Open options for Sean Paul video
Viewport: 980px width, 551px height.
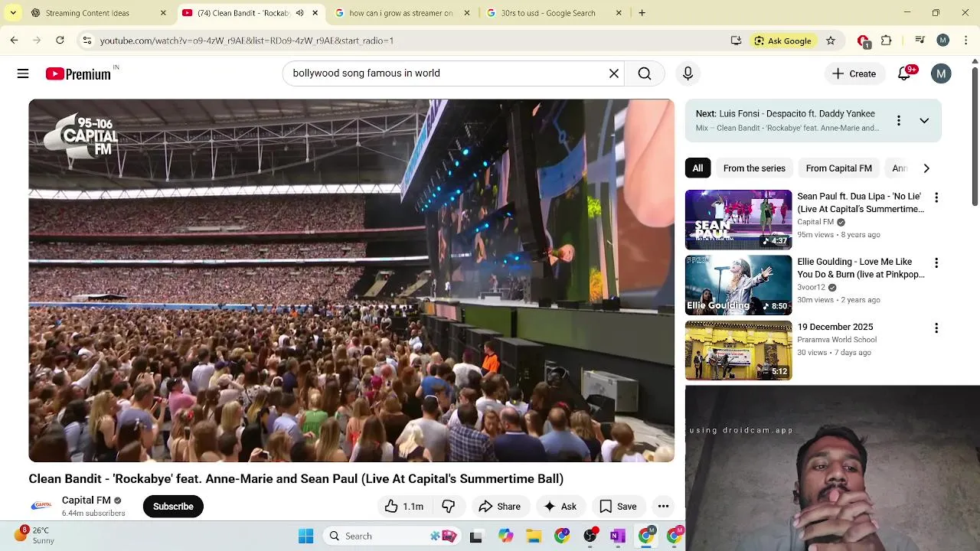[936, 197]
